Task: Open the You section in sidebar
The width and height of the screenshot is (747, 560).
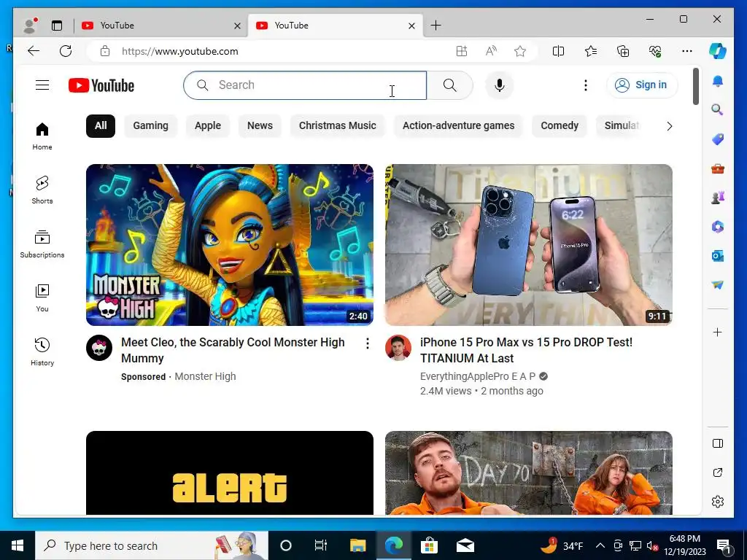Action: [x=42, y=297]
